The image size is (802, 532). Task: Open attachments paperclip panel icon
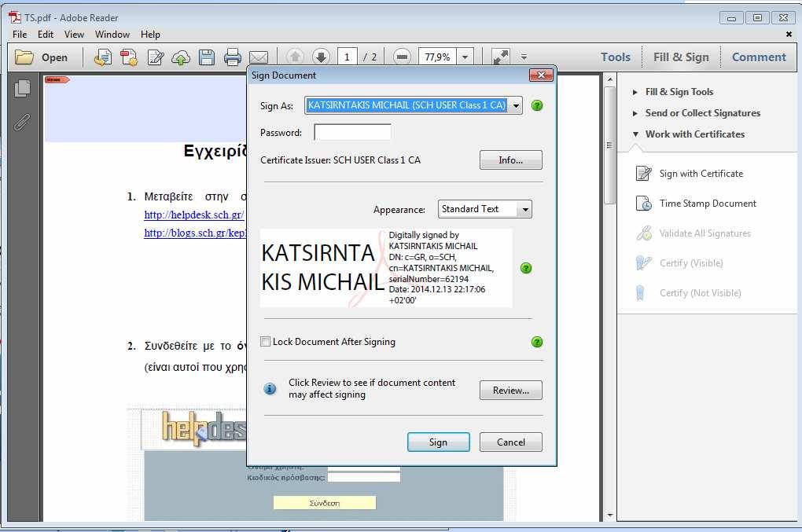[x=21, y=122]
